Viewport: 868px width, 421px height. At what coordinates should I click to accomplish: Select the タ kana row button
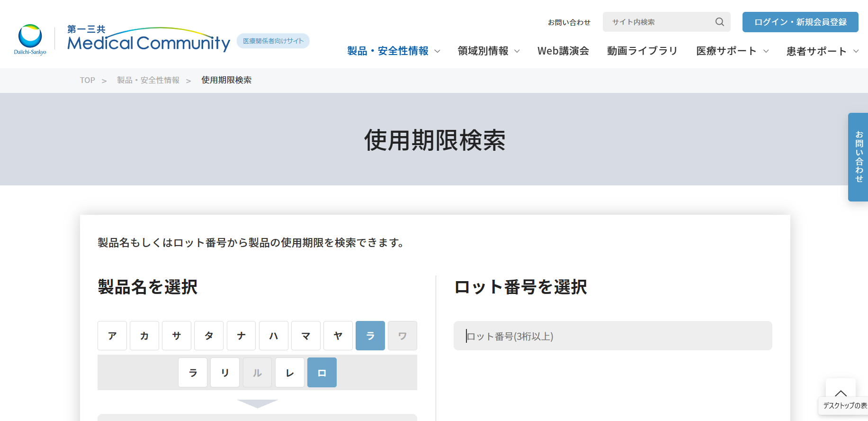click(209, 336)
